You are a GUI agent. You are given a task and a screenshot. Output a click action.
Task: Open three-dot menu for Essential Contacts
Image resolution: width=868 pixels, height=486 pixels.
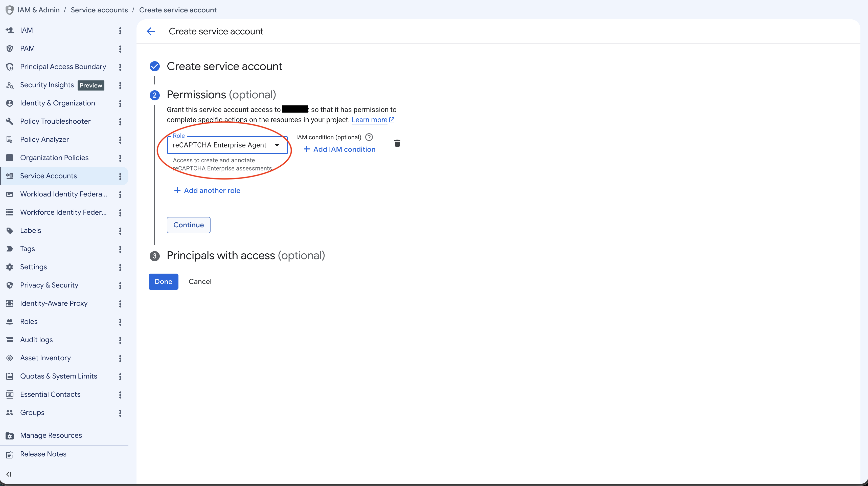coord(120,395)
